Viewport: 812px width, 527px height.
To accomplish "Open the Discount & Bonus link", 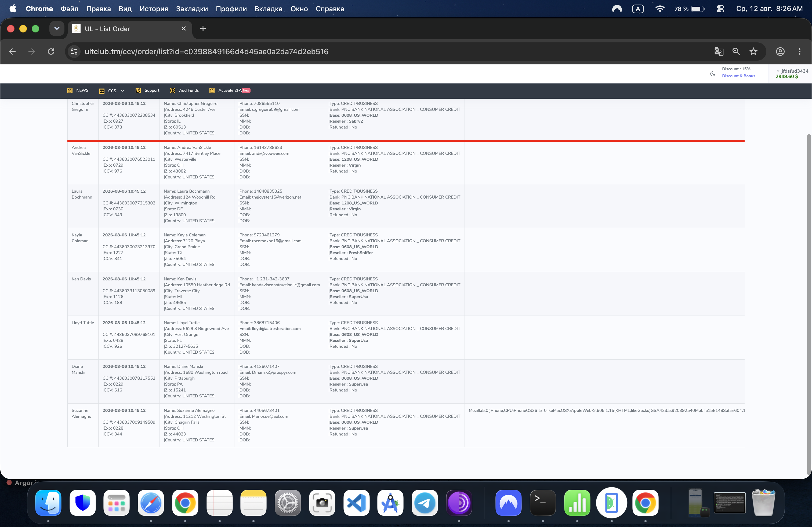I will point(738,76).
